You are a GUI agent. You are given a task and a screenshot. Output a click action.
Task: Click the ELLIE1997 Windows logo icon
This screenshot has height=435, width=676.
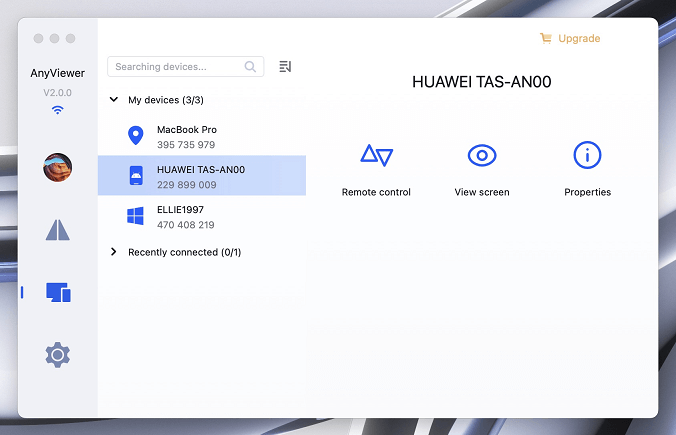tap(135, 216)
